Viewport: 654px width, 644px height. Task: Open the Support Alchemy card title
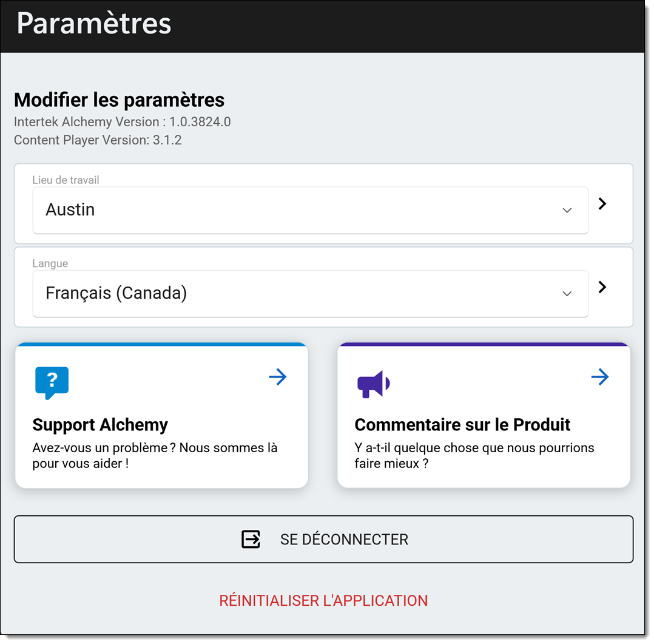pos(100,425)
